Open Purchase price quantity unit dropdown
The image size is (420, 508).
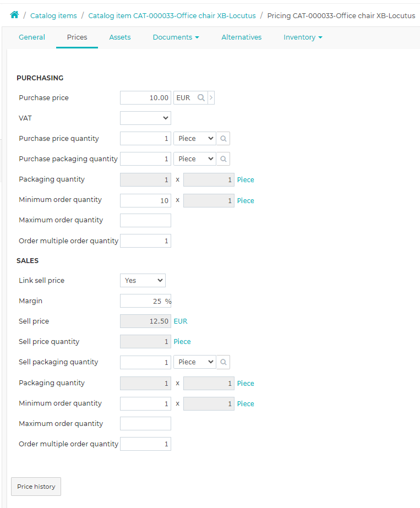tap(195, 139)
